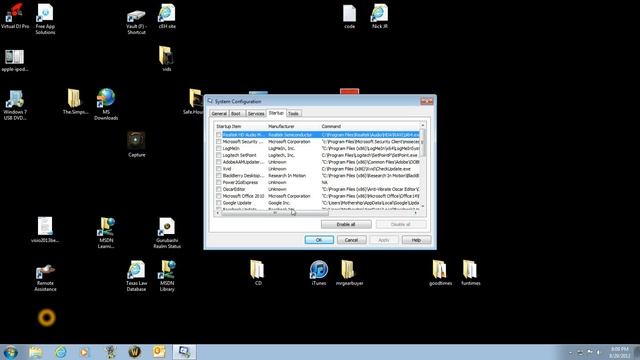Switch to the Boot tab
Image resolution: width=640 pixels, height=360 pixels.
click(x=236, y=113)
